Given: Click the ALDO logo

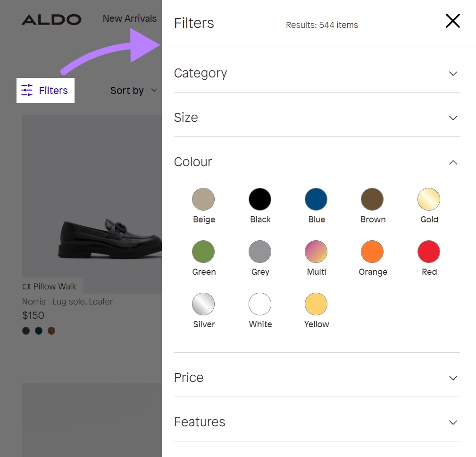Looking at the screenshot, I should [51, 19].
